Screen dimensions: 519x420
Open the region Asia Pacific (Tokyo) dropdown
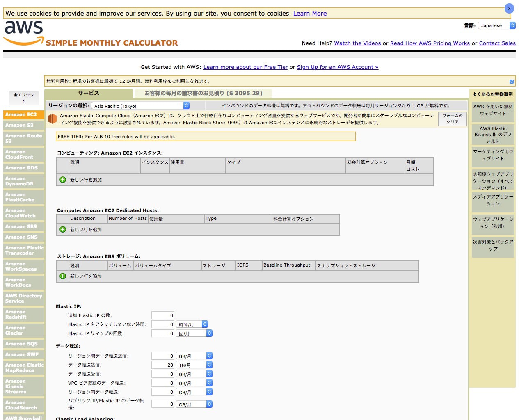coord(140,105)
